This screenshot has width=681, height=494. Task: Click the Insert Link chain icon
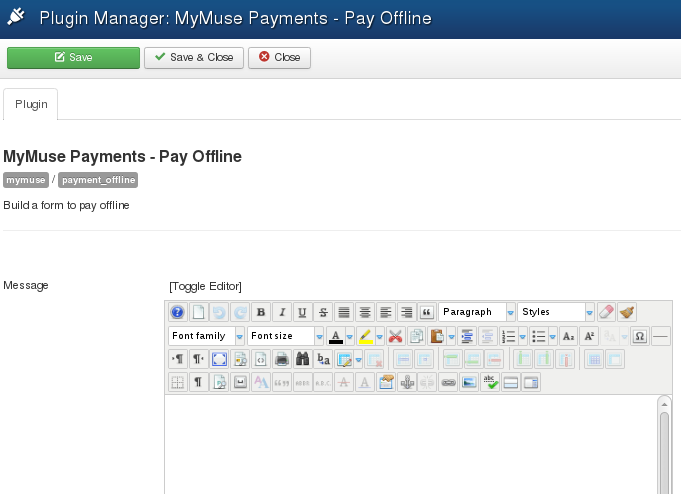(x=449, y=382)
